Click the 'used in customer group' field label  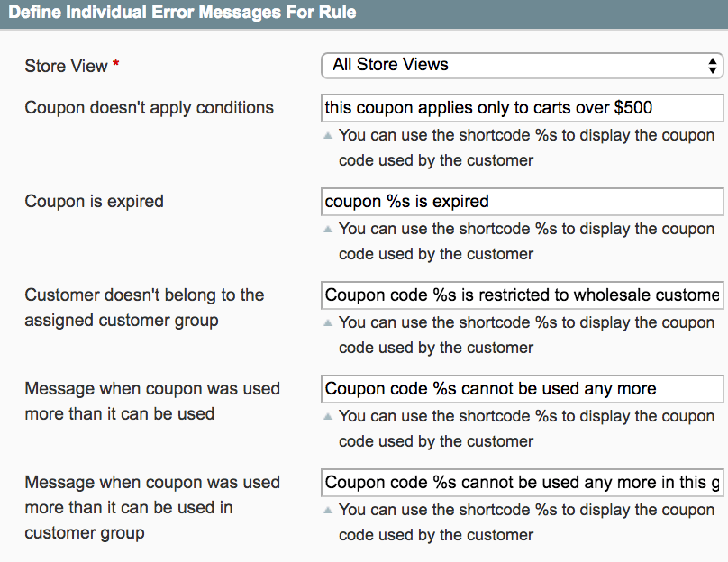(x=152, y=507)
